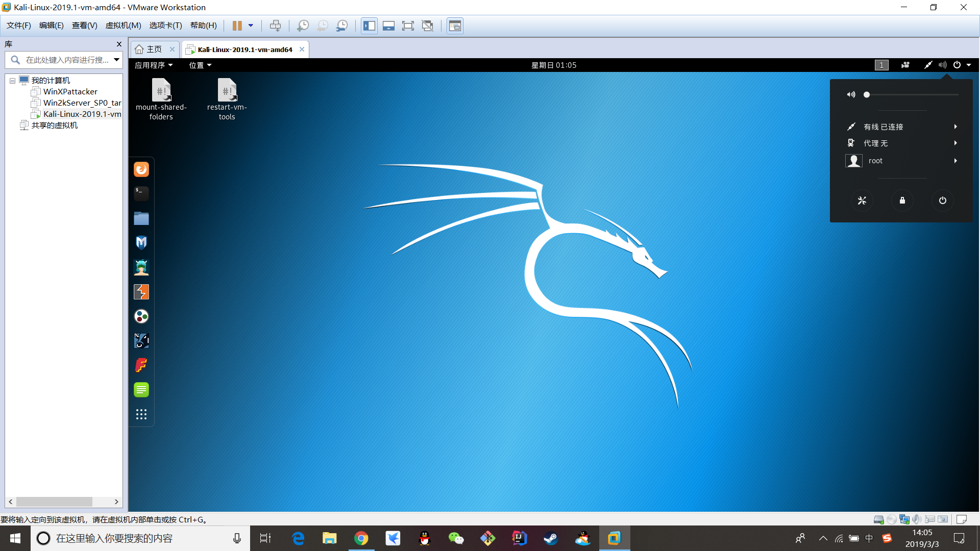Open the 位置 menu in Kali
980x551 pixels.
(200, 65)
